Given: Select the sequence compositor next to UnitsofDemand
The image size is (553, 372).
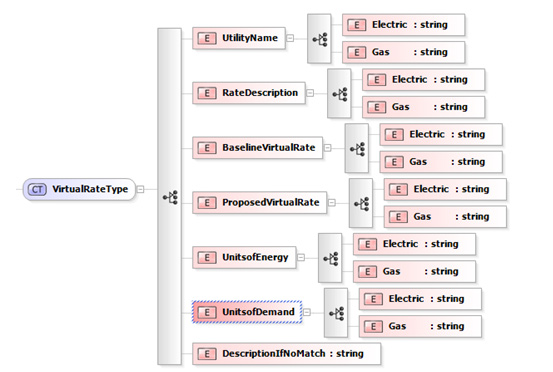Looking at the screenshot, I should point(336,313).
